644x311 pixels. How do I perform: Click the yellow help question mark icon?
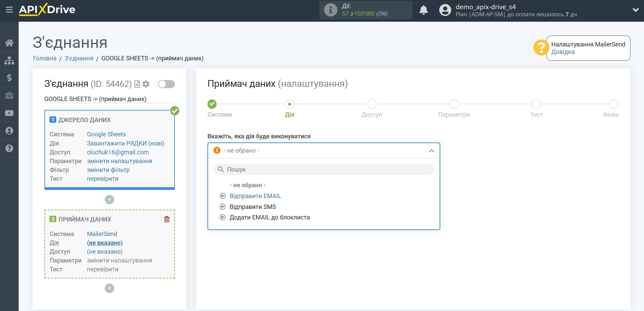[541, 48]
